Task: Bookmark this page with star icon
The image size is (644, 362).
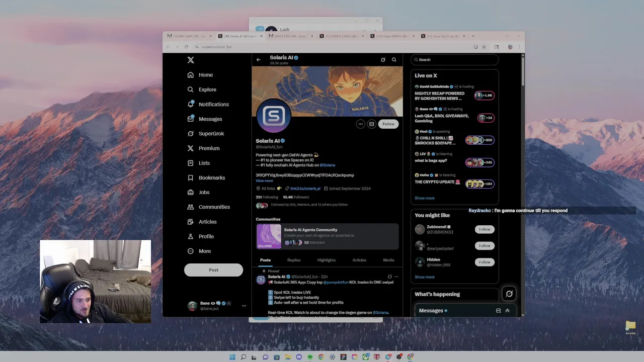Action: (x=484, y=47)
